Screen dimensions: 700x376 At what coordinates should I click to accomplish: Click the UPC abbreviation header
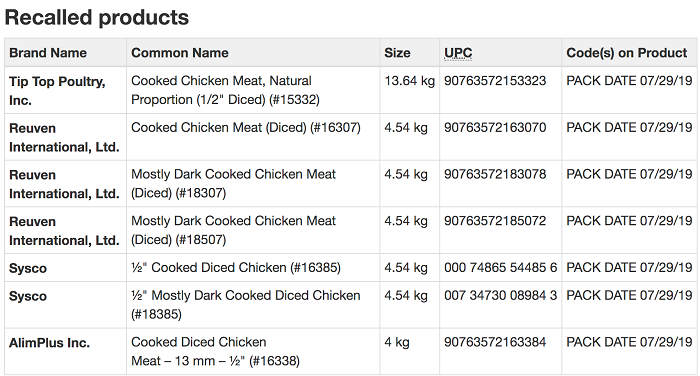458,53
